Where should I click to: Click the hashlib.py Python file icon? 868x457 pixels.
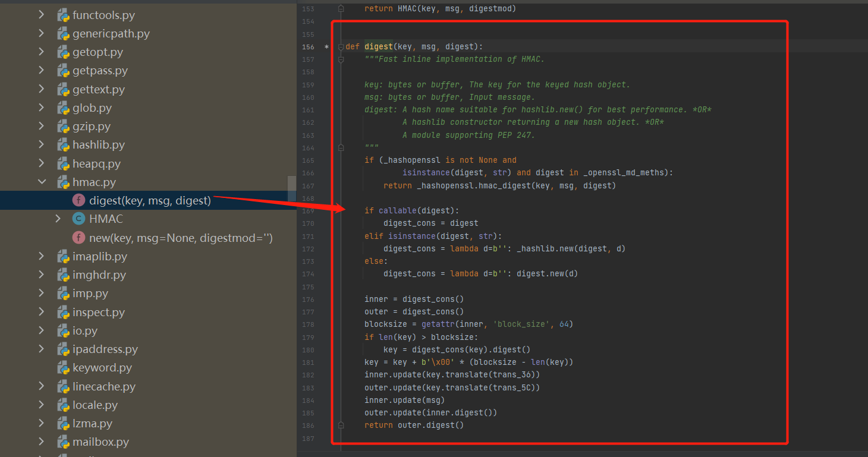63,144
